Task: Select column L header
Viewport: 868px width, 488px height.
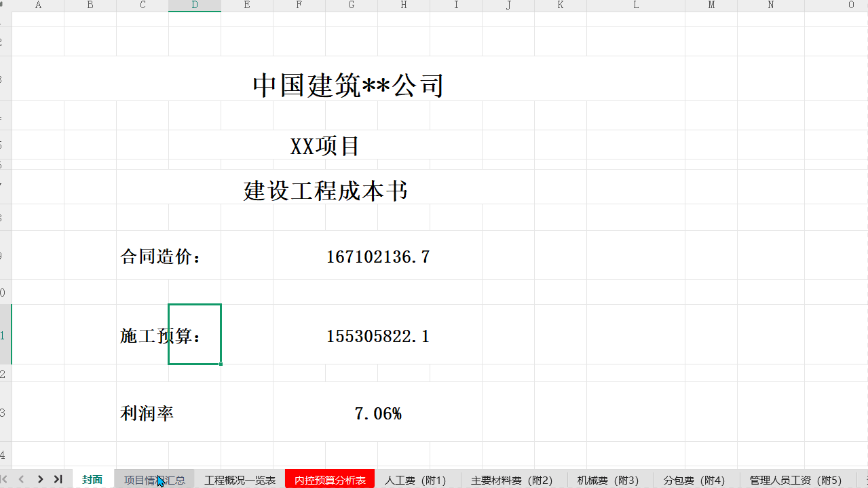Action: (x=636, y=5)
